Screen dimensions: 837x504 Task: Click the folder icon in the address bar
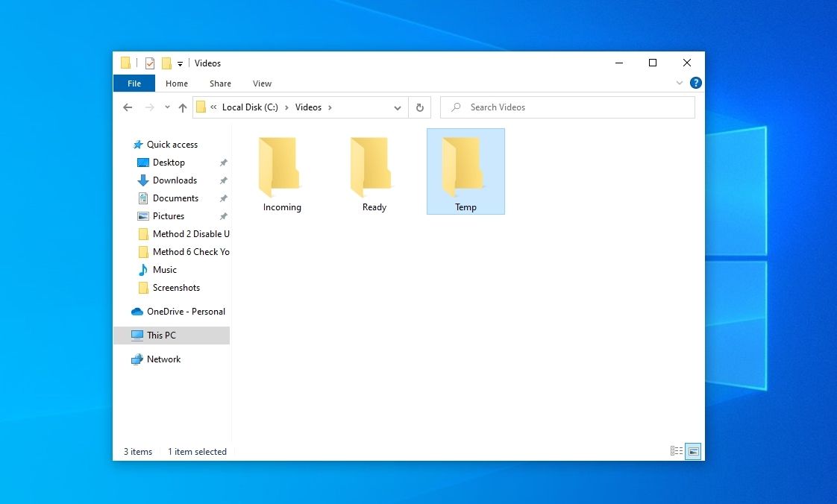click(201, 107)
